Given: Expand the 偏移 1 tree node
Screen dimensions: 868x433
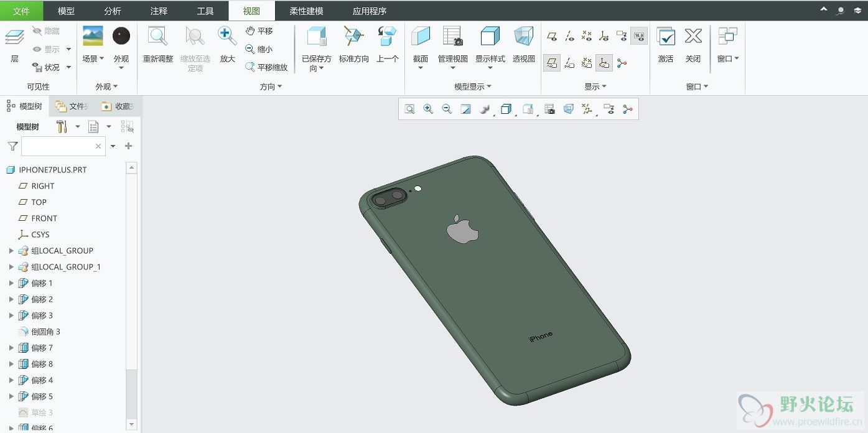Looking at the screenshot, I should coord(11,283).
